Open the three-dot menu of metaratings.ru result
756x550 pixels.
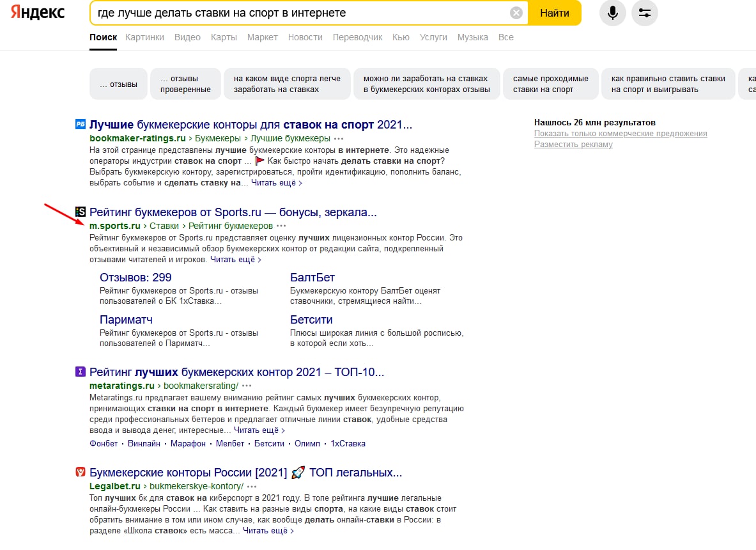pos(247,386)
